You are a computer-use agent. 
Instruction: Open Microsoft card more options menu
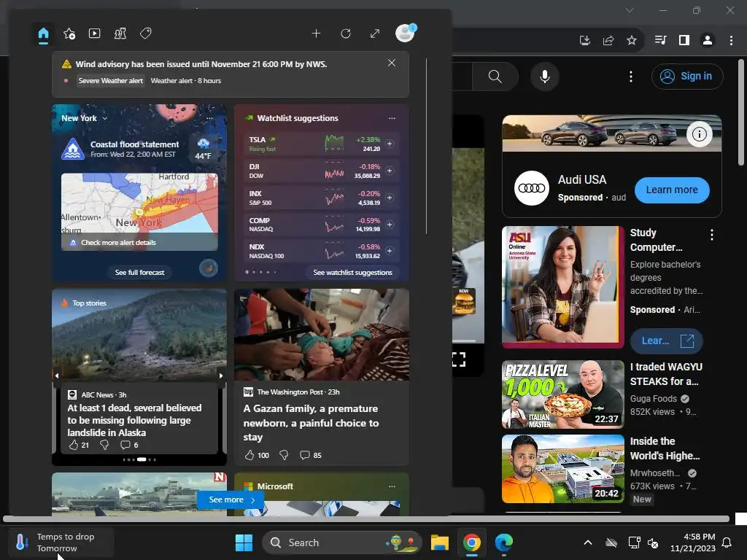(392, 486)
